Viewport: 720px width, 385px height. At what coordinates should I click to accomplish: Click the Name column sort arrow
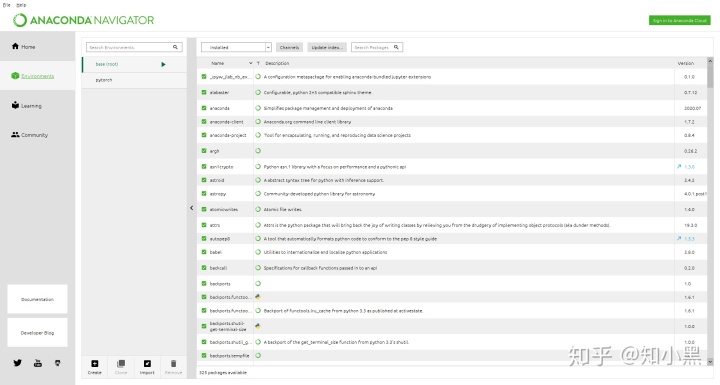pos(250,63)
